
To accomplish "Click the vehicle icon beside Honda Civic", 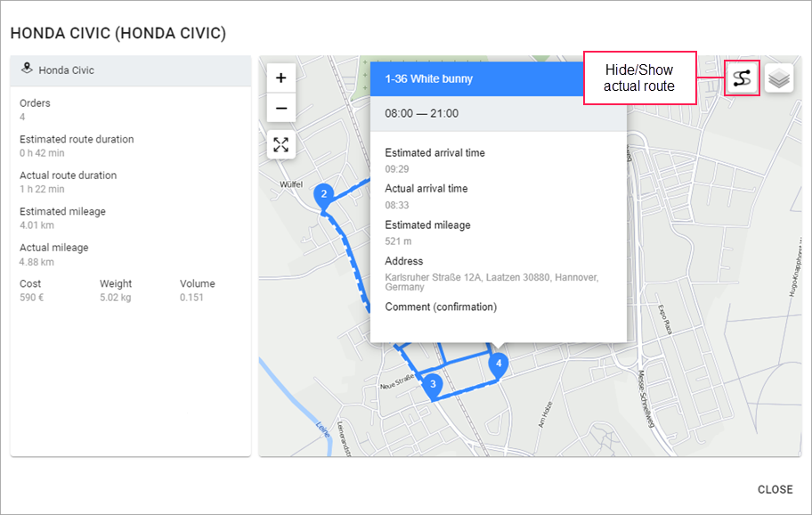I will [27, 69].
